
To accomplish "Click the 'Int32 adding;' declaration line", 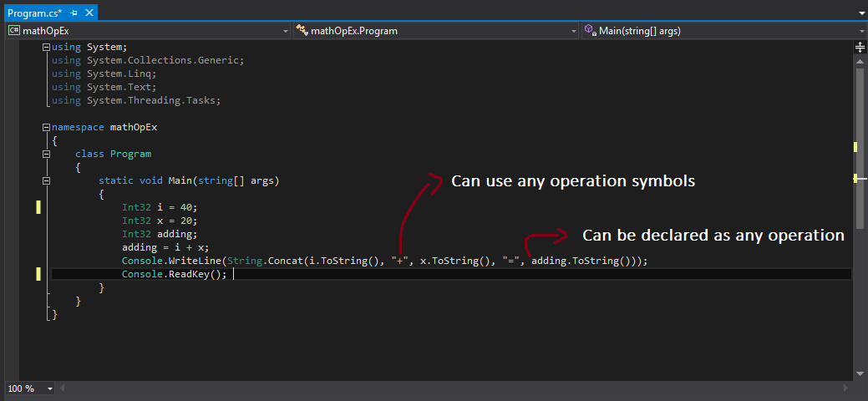I will click(160, 234).
